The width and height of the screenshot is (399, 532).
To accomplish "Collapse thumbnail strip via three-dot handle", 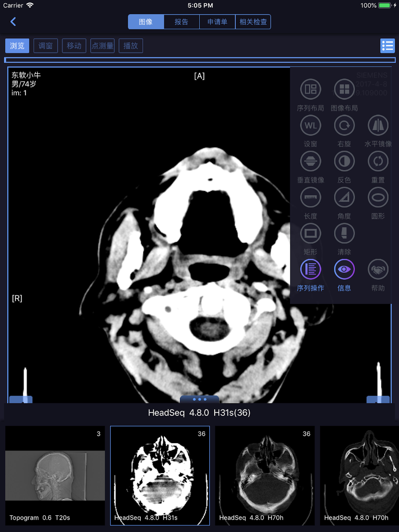I will [x=199, y=399].
